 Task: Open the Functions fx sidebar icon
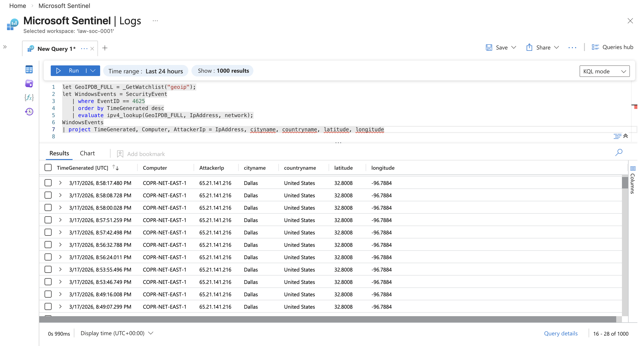[x=29, y=97]
